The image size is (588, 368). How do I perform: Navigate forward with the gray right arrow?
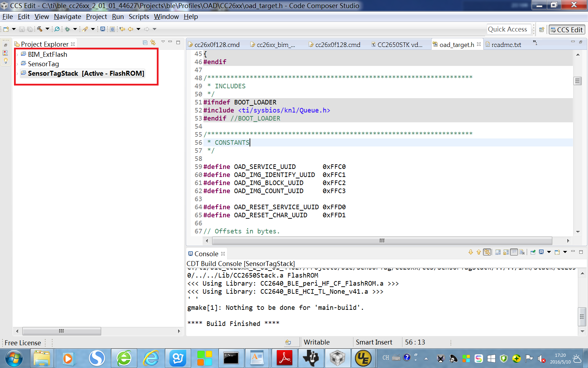(x=147, y=29)
